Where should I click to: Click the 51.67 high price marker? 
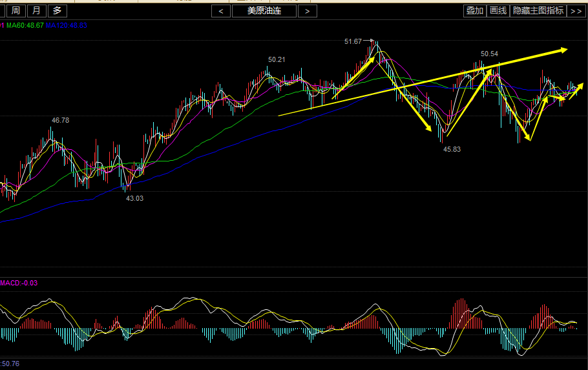click(353, 41)
